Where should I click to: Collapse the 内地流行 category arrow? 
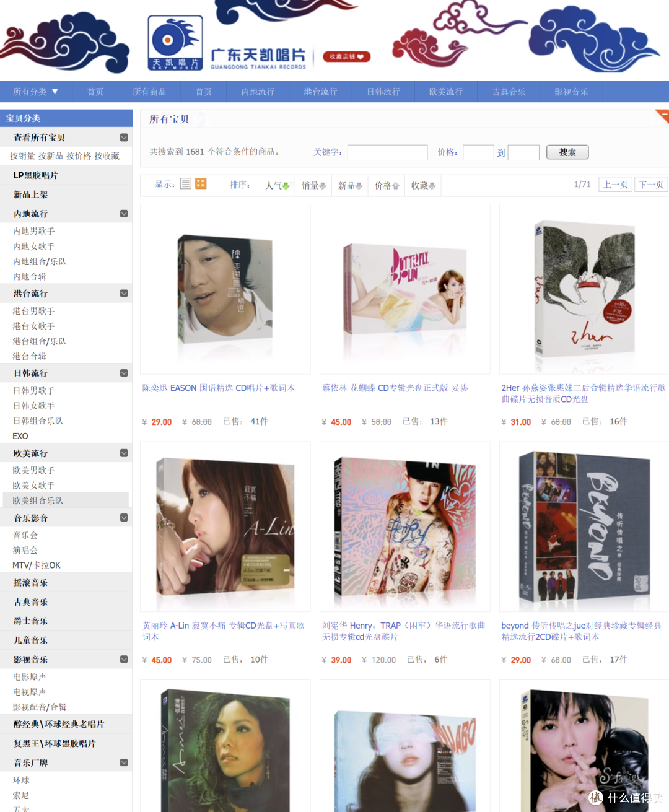tap(124, 214)
